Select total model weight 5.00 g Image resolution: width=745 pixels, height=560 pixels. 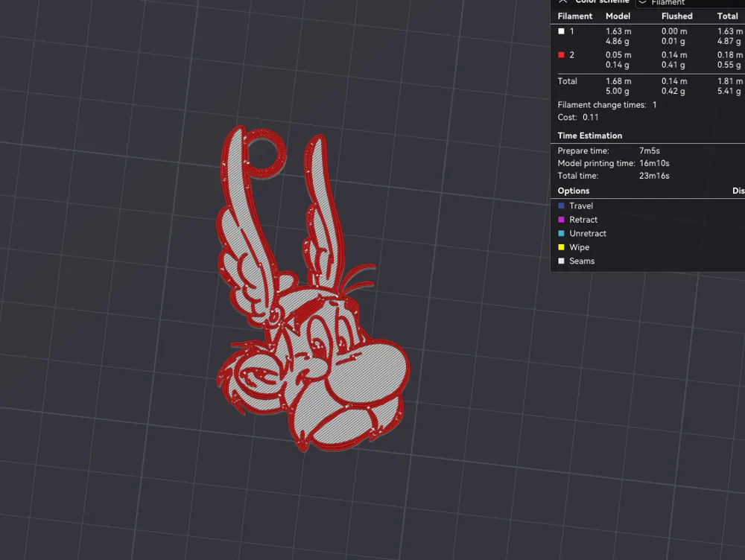click(617, 91)
